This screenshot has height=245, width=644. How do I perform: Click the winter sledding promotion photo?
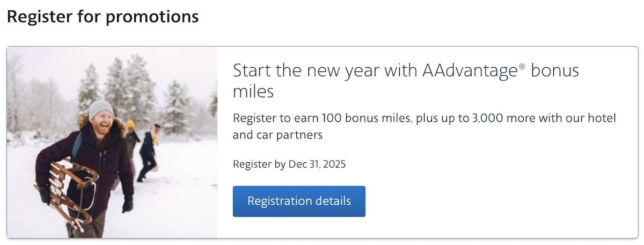tap(112, 142)
